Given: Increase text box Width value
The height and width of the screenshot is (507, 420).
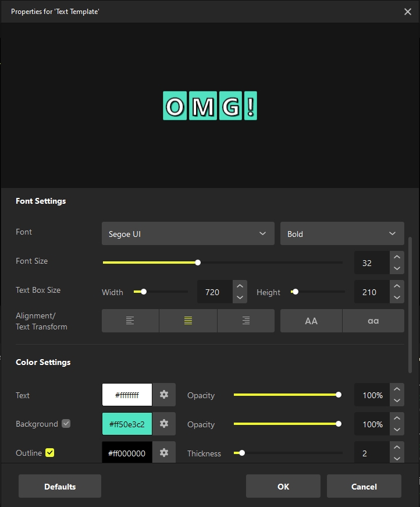Looking at the screenshot, I should tap(240, 286).
